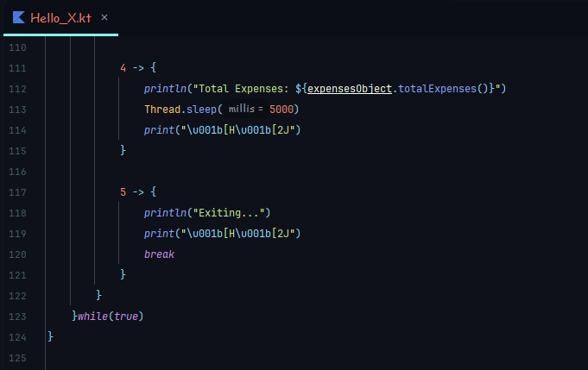Click the Thread class name

point(162,110)
